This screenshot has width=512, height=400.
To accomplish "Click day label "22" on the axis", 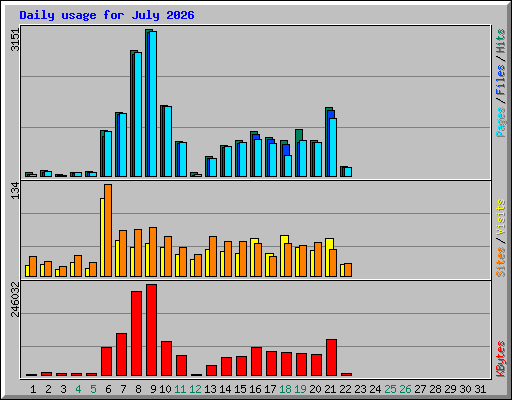I will [345, 389].
